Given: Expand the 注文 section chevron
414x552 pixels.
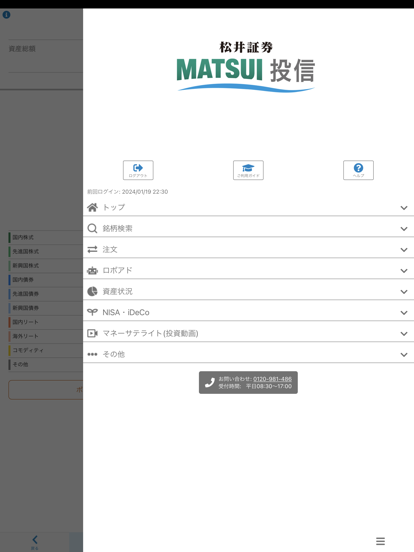Looking at the screenshot, I should 404,250.
